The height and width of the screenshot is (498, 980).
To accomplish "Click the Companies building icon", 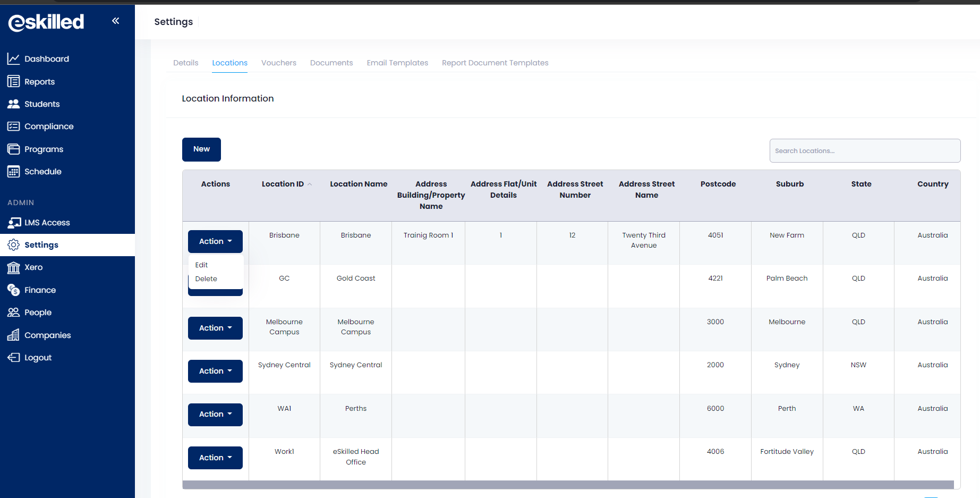I will (x=13, y=335).
